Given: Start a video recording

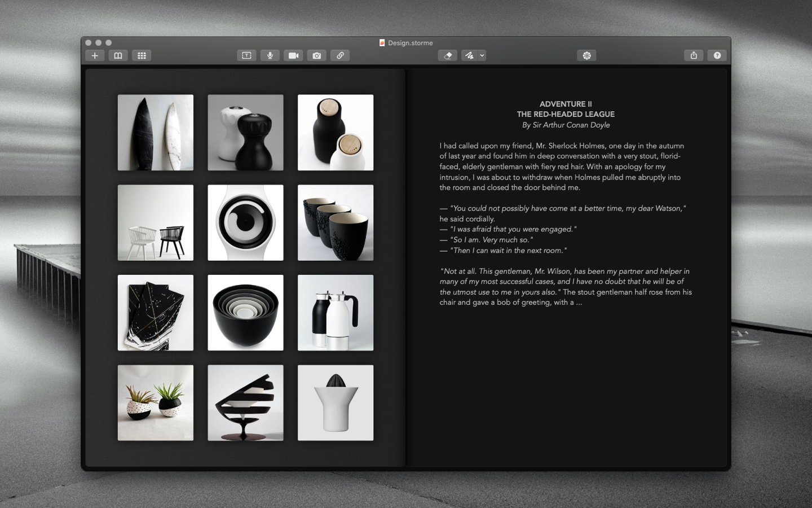Looking at the screenshot, I should (293, 55).
